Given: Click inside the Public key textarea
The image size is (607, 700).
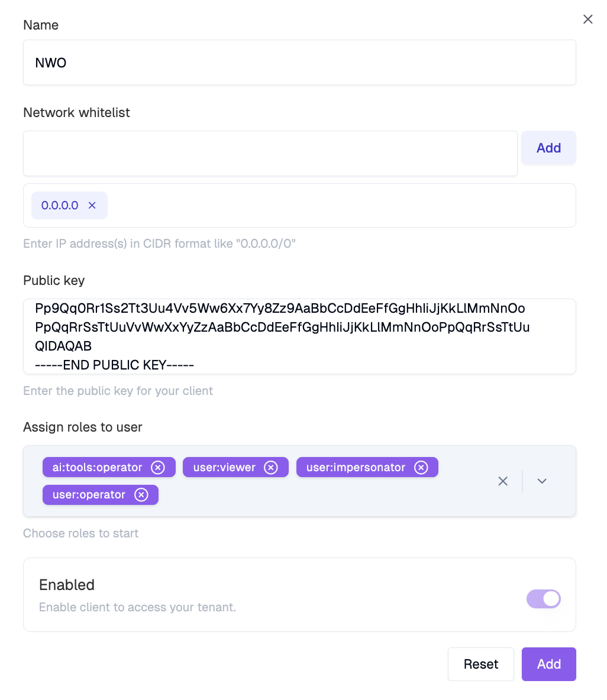Looking at the screenshot, I should pos(299,336).
